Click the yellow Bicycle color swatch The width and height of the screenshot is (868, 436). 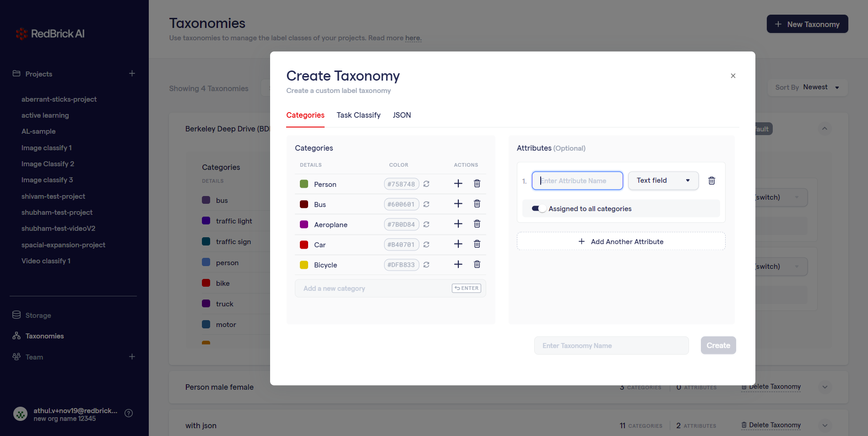[304, 265]
